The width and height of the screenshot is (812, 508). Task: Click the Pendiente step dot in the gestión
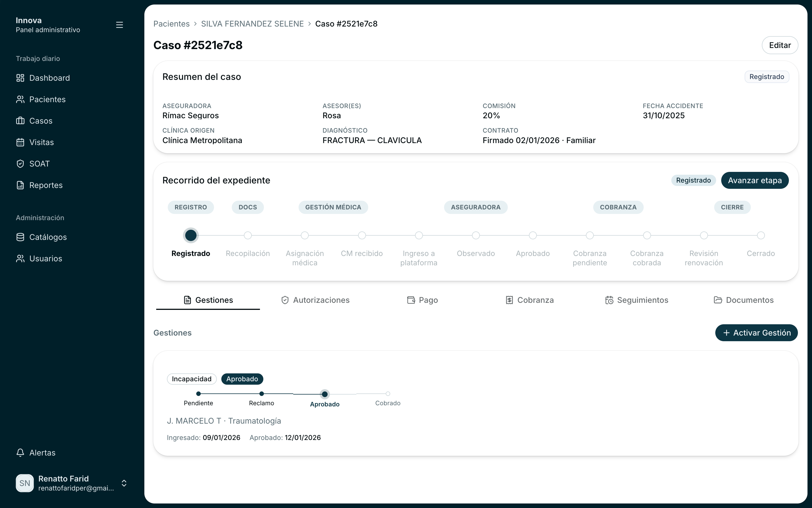[x=198, y=394]
